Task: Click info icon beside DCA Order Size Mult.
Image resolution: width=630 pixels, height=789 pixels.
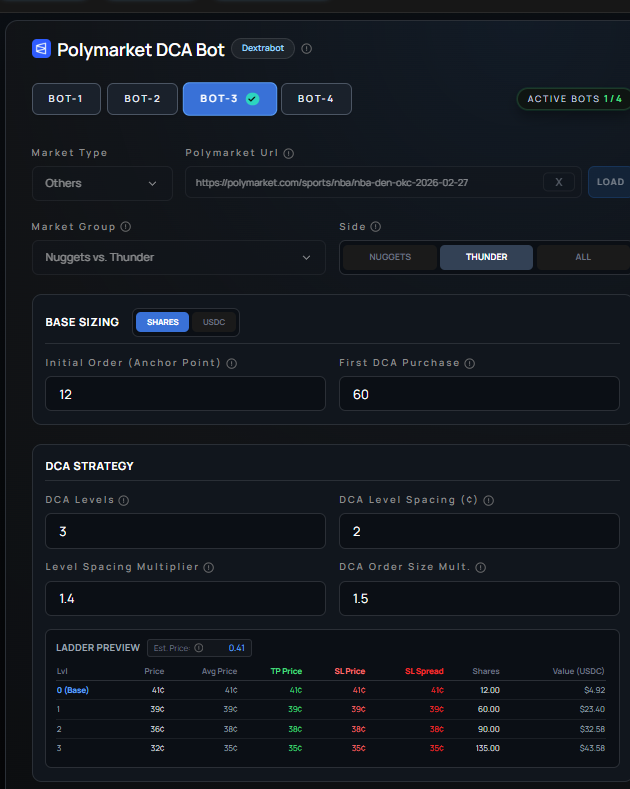Action: click(x=481, y=568)
